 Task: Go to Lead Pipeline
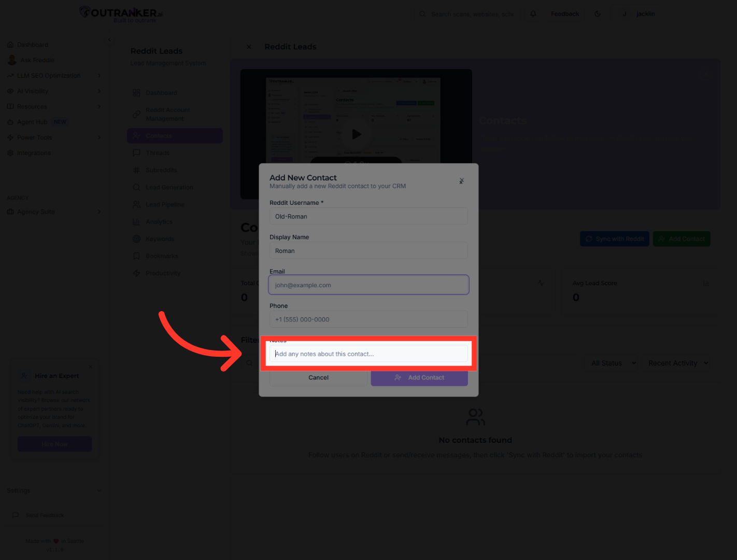click(175, 204)
